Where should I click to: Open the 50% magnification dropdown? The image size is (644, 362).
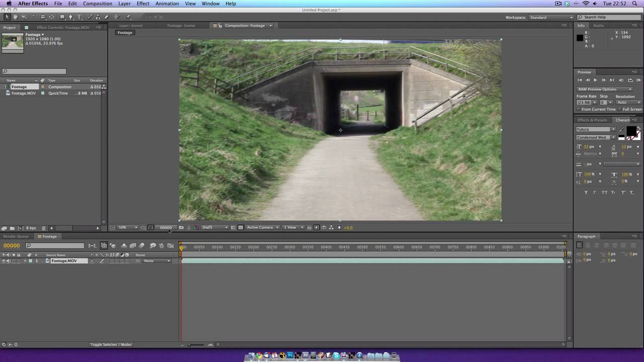click(128, 227)
